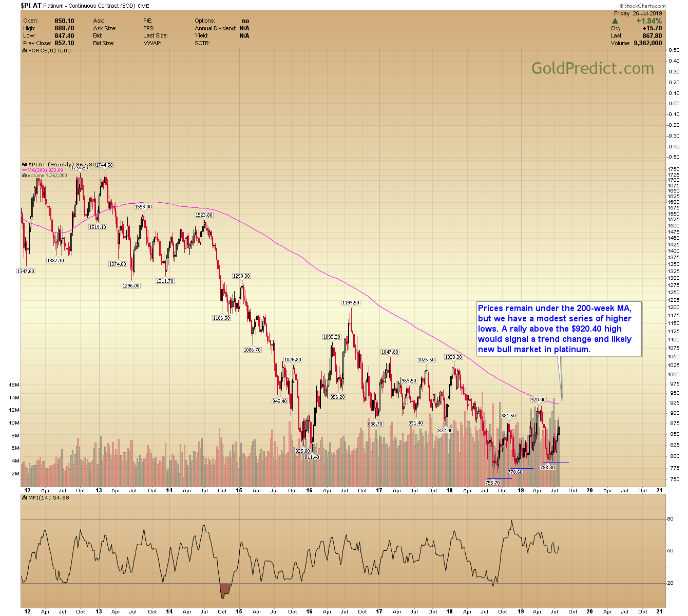Click the Last price 867.80 in header
688x616 pixels.
pos(652,36)
